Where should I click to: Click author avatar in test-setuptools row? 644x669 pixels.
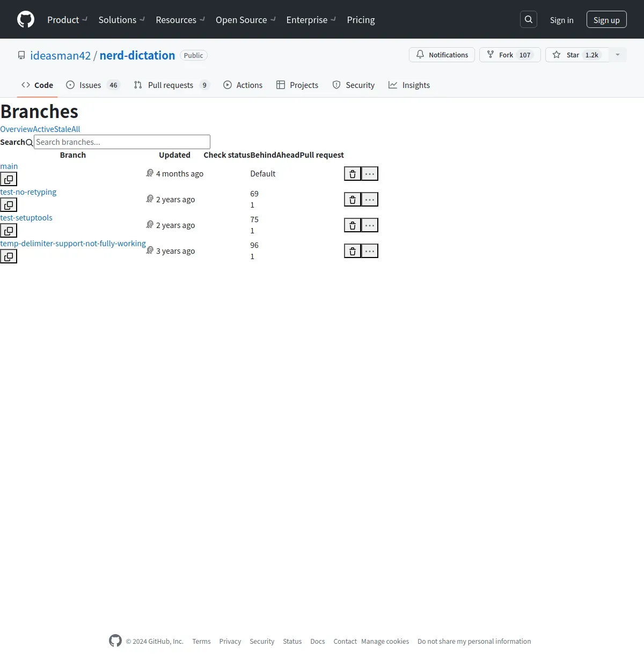coord(150,224)
